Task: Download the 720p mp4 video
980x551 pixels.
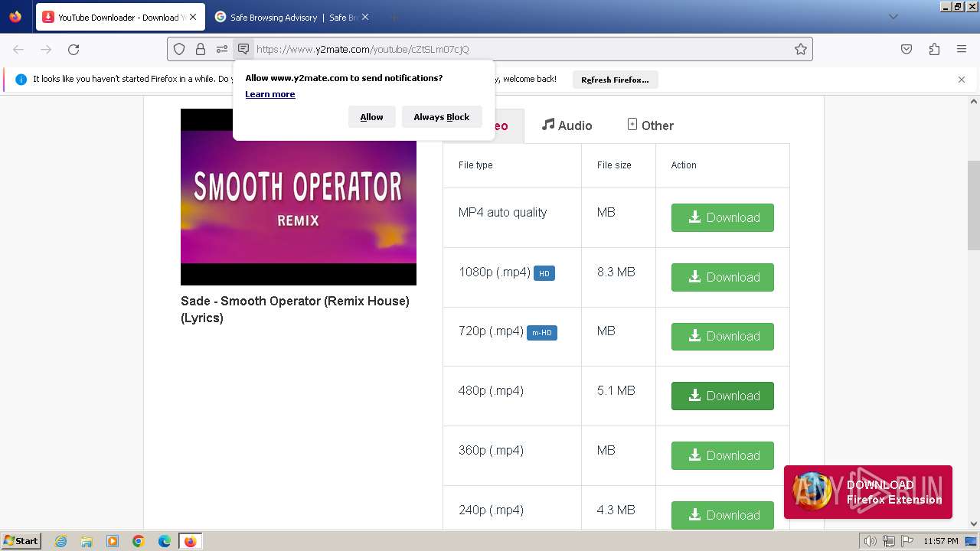Action: point(723,336)
